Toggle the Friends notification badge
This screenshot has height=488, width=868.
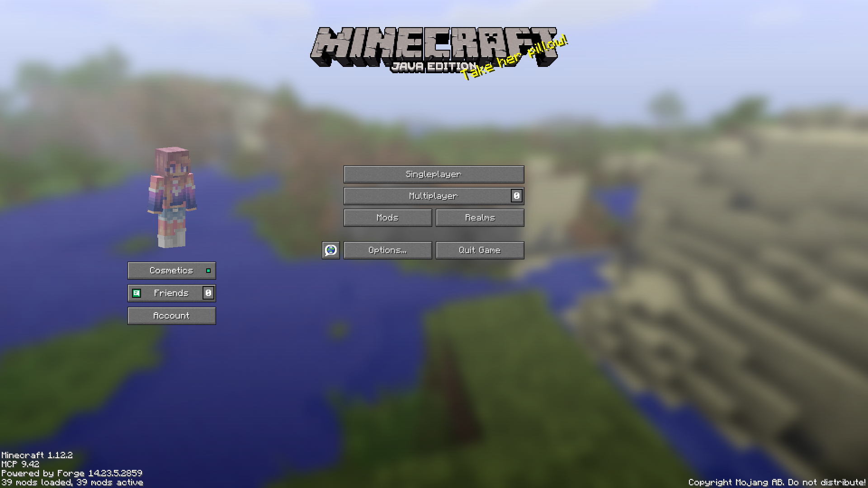click(x=208, y=292)
